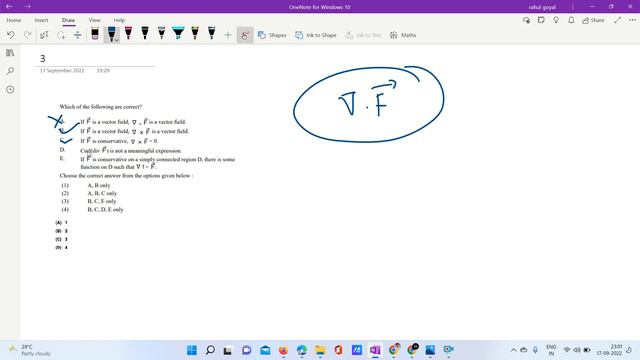Share this notebook page

(593, 20)
